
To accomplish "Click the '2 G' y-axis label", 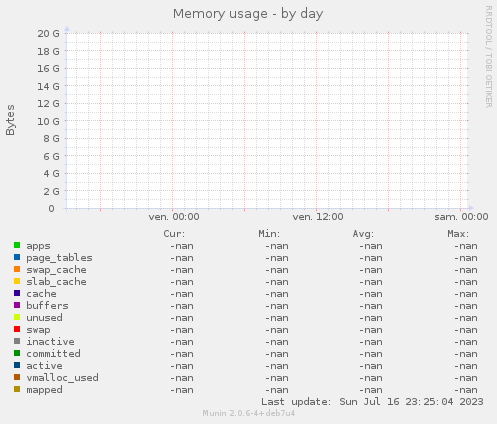I will (51, 191).
